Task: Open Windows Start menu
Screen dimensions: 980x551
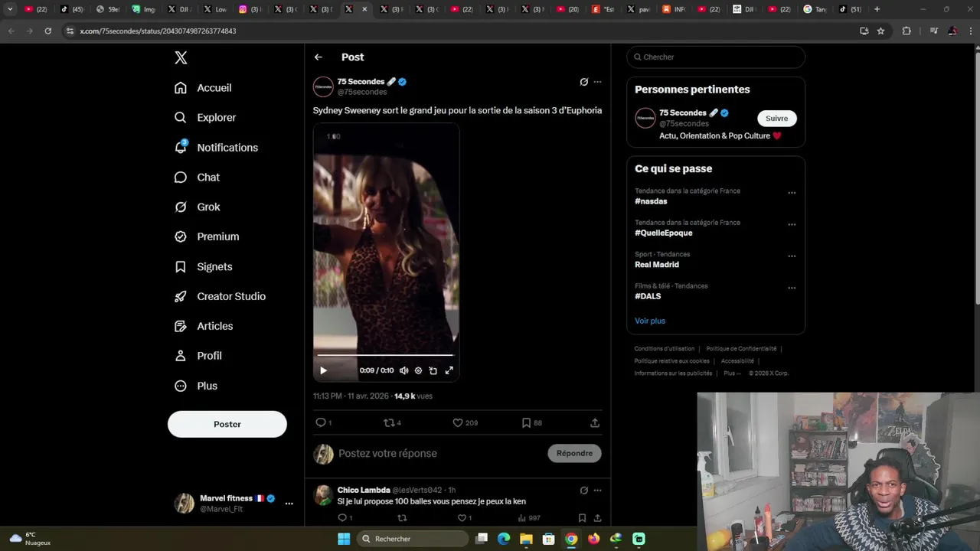Action: (344, 539)
